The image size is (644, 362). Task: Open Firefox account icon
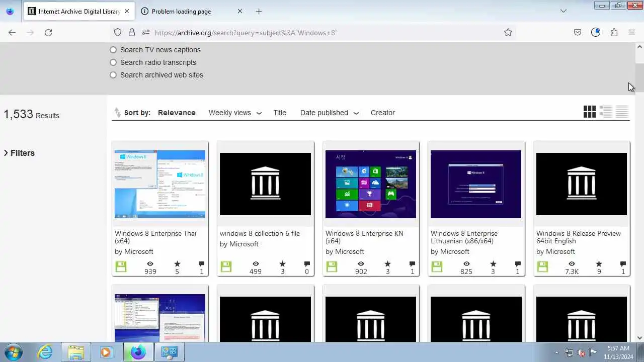point(596,32)
